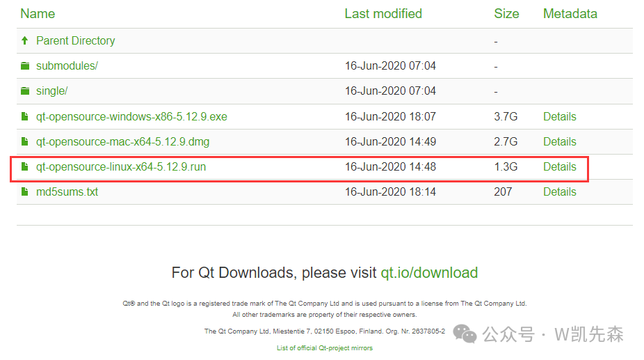The width and height of the screenshot is (644, 360).
Task: Click the single folder icon
Action: (25, 91)
